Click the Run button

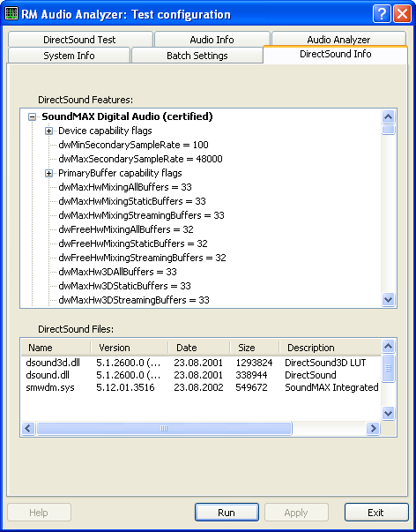pos(227,513)
